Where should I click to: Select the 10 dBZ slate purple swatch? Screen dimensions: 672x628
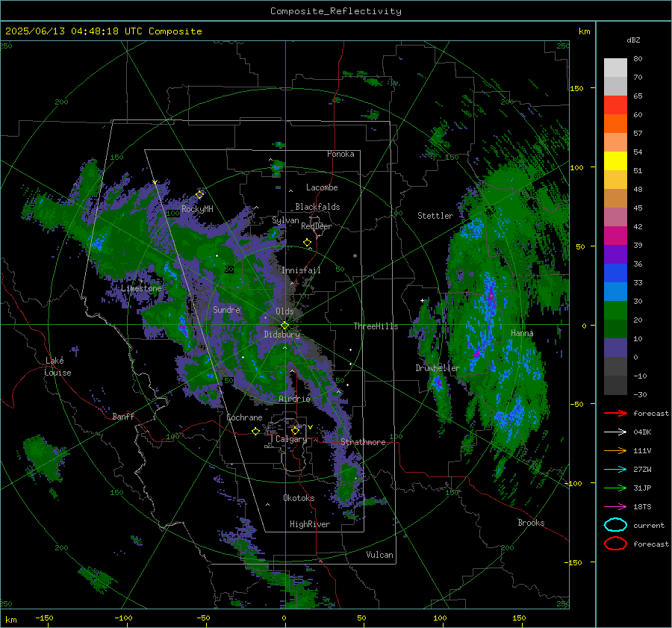615,348
